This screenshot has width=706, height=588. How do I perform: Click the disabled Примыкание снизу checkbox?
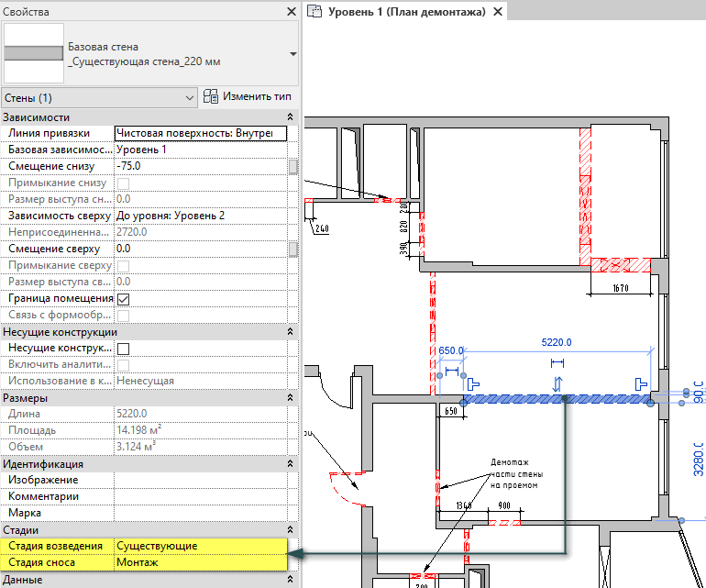click(123, 183)
